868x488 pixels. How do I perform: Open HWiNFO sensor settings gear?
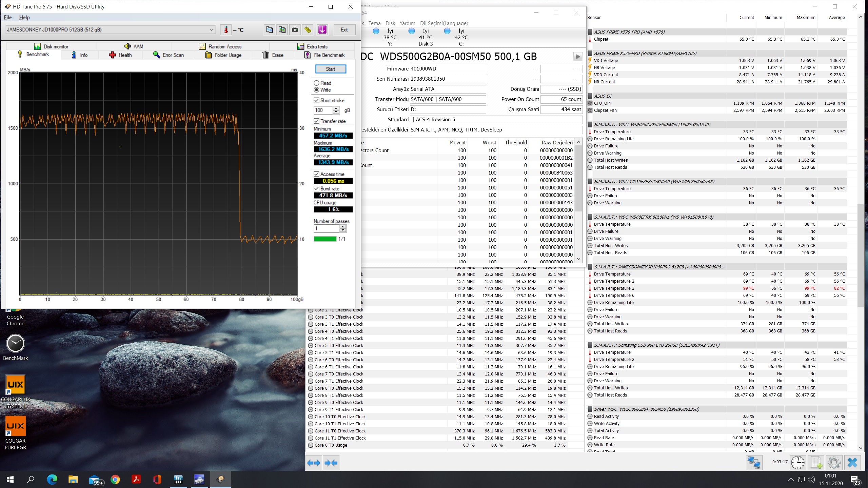(834, 463)
